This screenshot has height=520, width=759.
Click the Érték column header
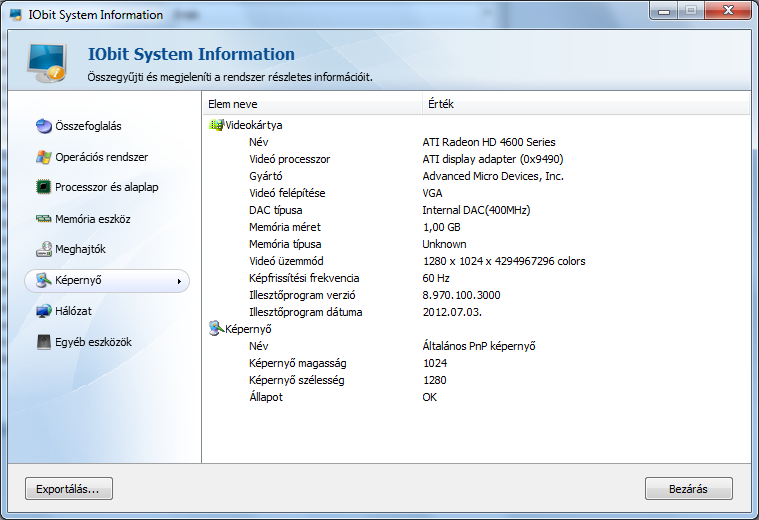coord(586,104)
